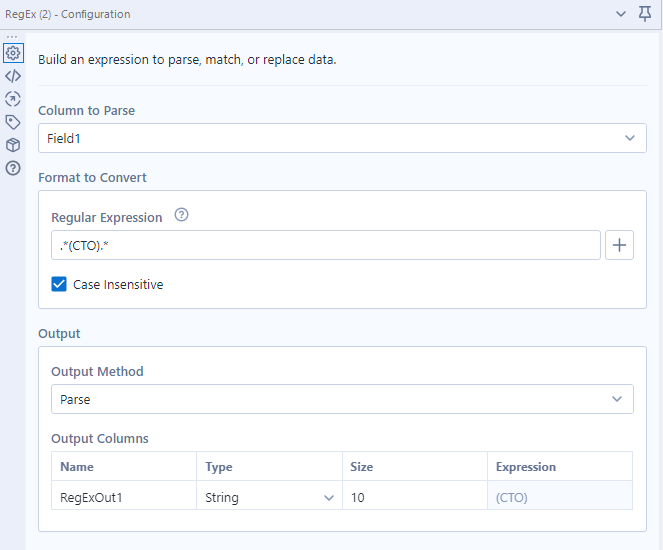Screen dimensions: 663x550
Task: Click the Size cell showing 10
Action: [x=415, y=497]
